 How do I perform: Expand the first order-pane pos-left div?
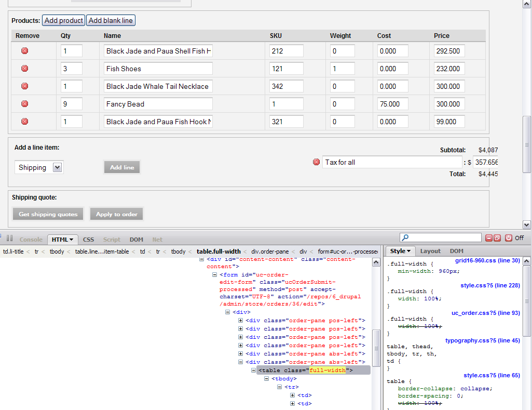point(240,321)
